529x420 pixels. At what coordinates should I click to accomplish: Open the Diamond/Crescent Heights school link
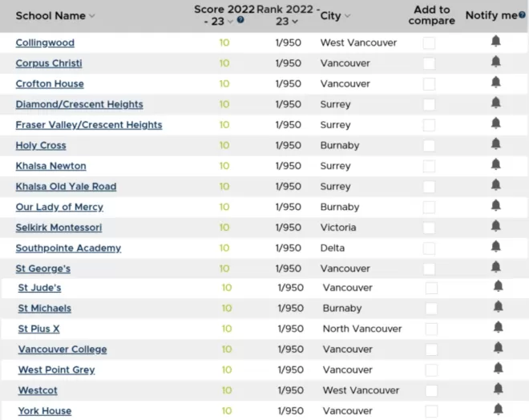79,104
